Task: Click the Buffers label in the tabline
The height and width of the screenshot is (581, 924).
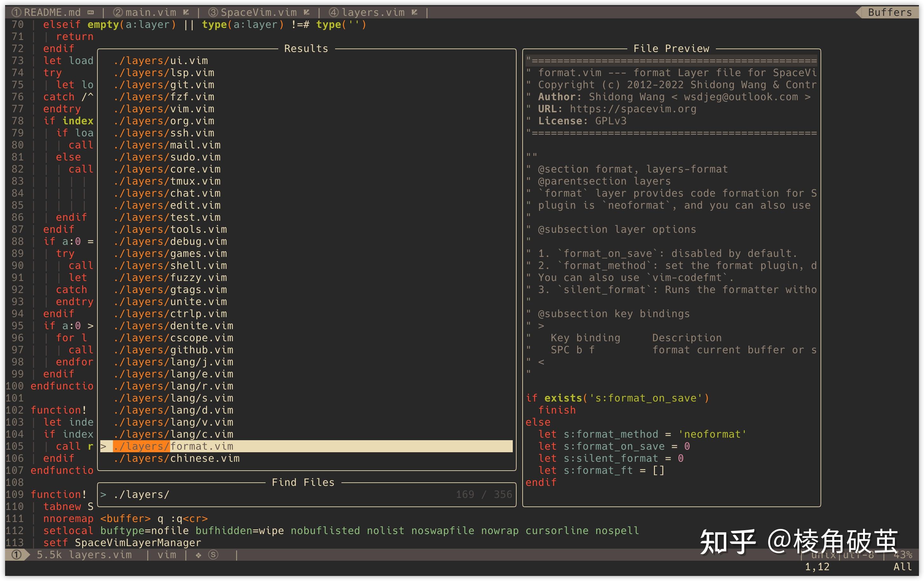Action: (889, 13)
